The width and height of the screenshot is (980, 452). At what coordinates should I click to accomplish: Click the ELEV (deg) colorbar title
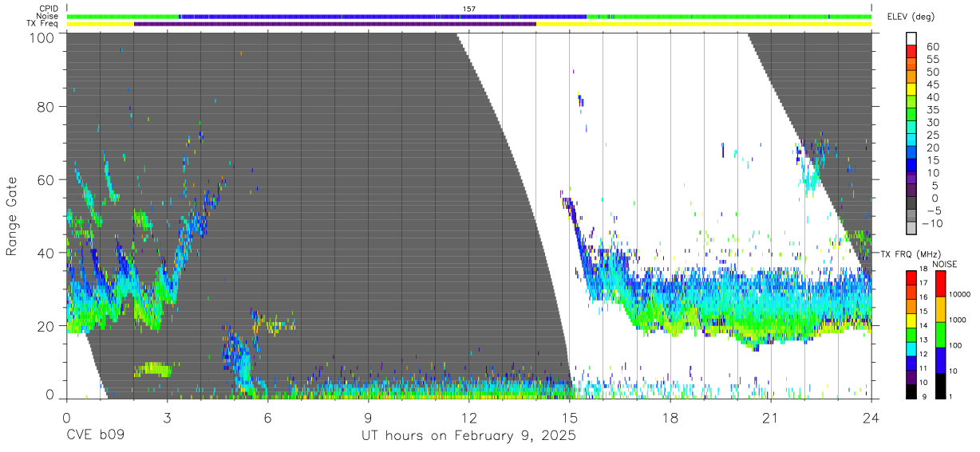pyautogui.click(x=911, y=17)
